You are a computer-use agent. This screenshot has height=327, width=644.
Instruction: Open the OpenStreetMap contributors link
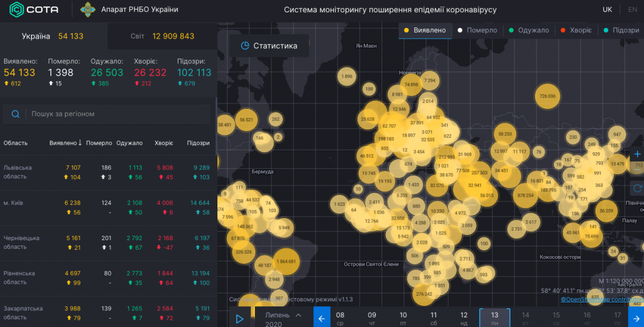pyautogui.click(x=602, y=299)
